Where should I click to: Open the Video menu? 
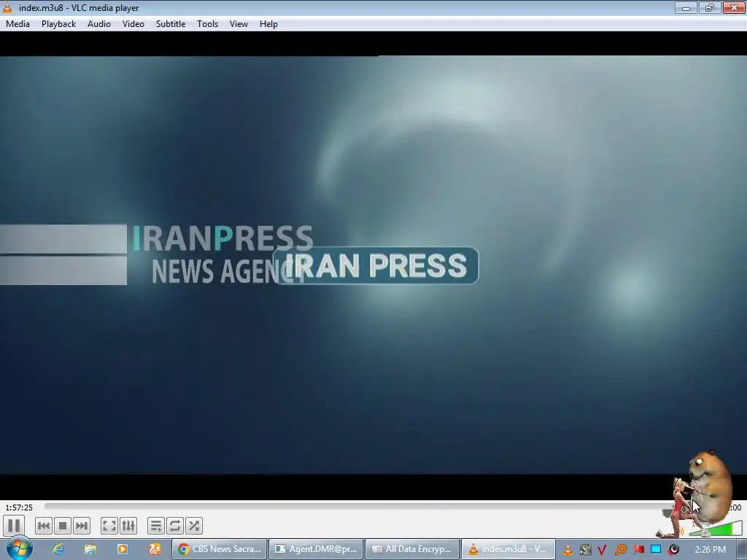(133, 24)
